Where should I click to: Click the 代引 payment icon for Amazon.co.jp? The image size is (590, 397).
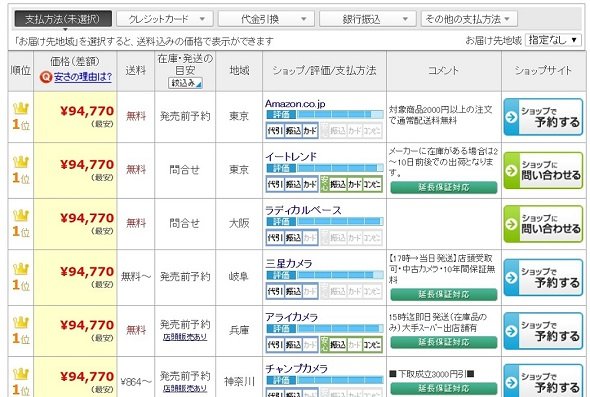tap(275, 131)
